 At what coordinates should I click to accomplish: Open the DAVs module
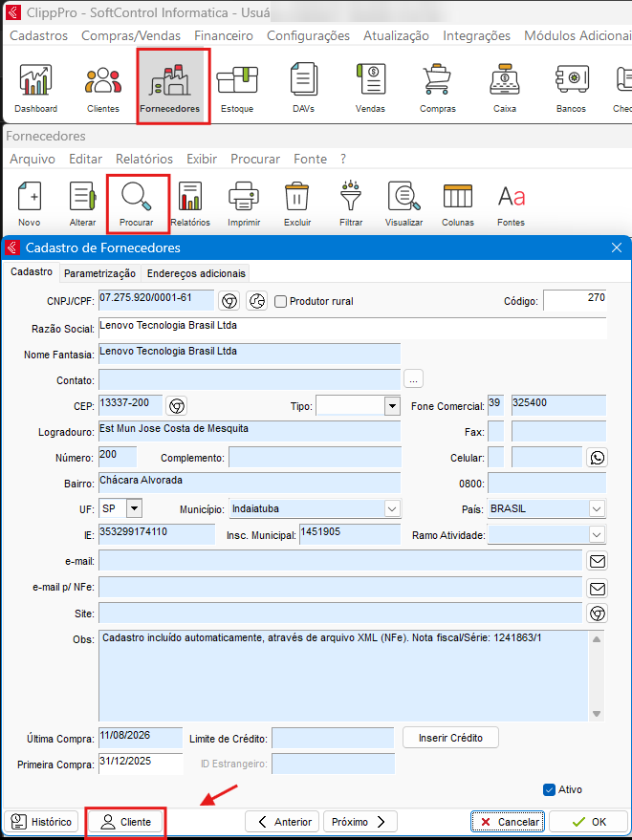pyautogui.click(x=303, y=88)
